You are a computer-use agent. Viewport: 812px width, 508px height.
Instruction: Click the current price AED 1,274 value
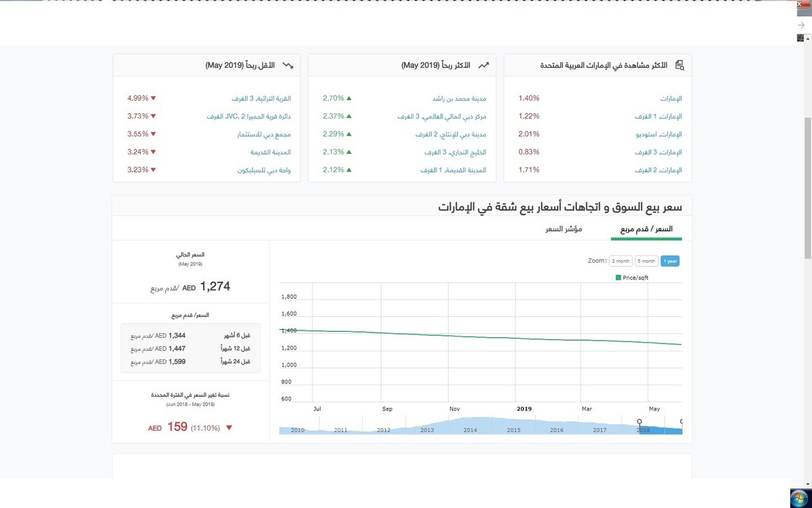pyautogui.click(x=207, y=287)
